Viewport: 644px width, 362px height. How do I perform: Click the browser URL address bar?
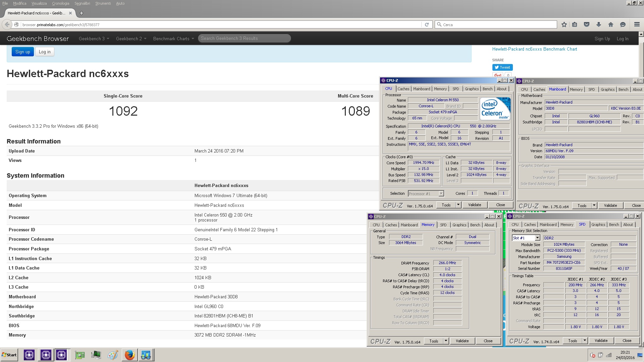pyautogui.click(x=221, y=24)
